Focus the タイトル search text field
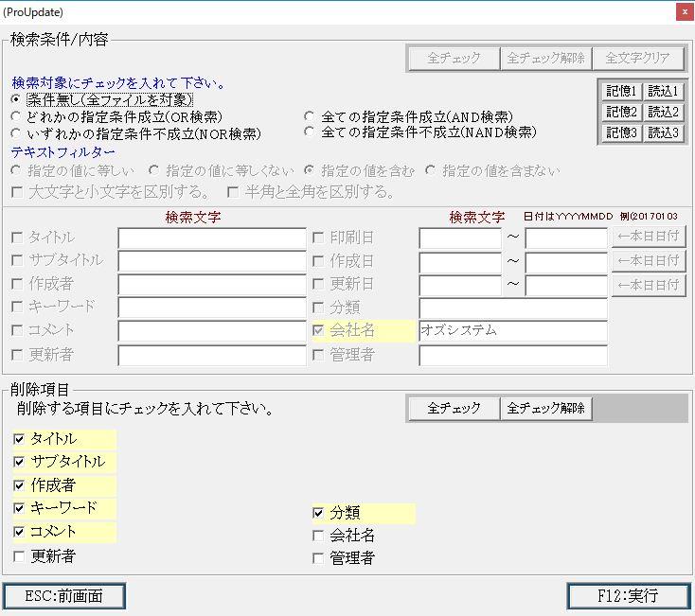The width and height of the screenshot is (695, 616). (212, 238)
